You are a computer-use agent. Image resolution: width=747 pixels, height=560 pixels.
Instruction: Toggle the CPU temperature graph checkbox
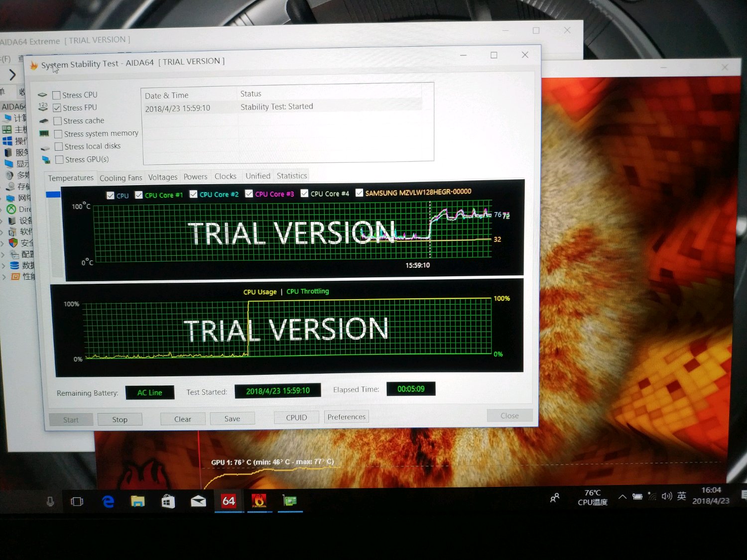[x=111, y=196]
